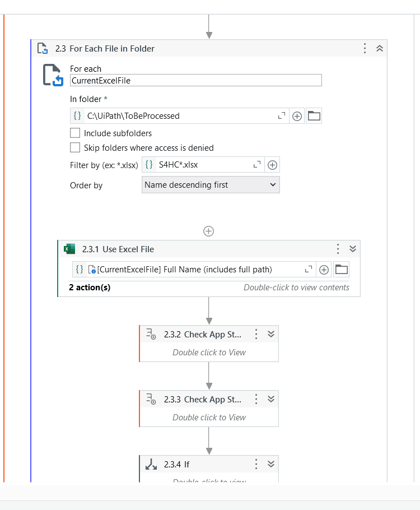Image resolution: width=420 pixels, height=510 pixels.
Task: Open options menu for 2.3.3 Check App State
Action: (256, 400)
